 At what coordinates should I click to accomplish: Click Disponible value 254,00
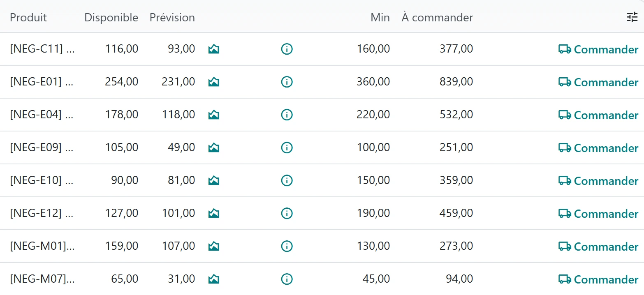pyautogui.click(x=122, y=82)
